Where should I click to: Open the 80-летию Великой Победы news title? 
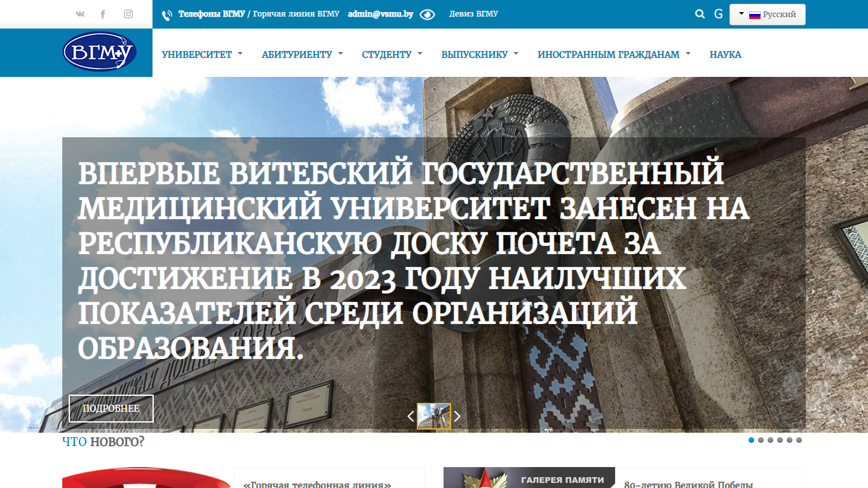(x=689, y=484)
